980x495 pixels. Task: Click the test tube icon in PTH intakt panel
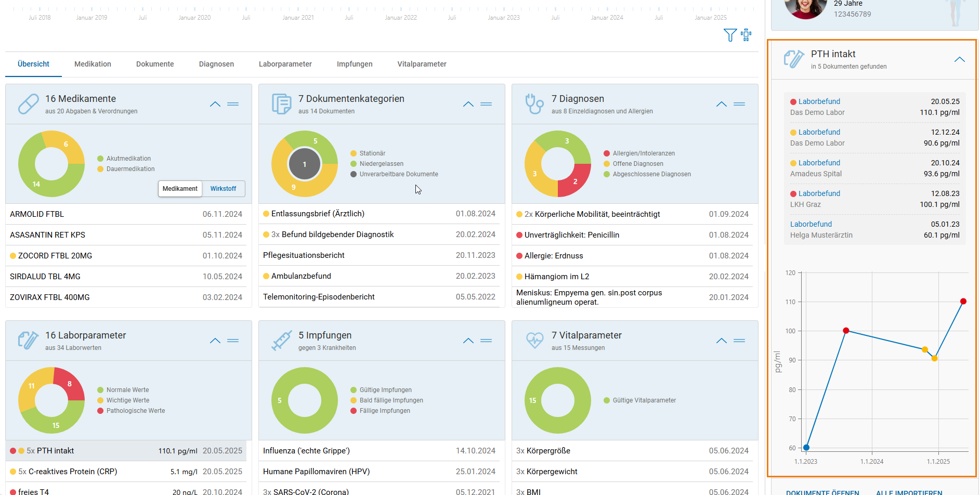click(x=794, y=59)
